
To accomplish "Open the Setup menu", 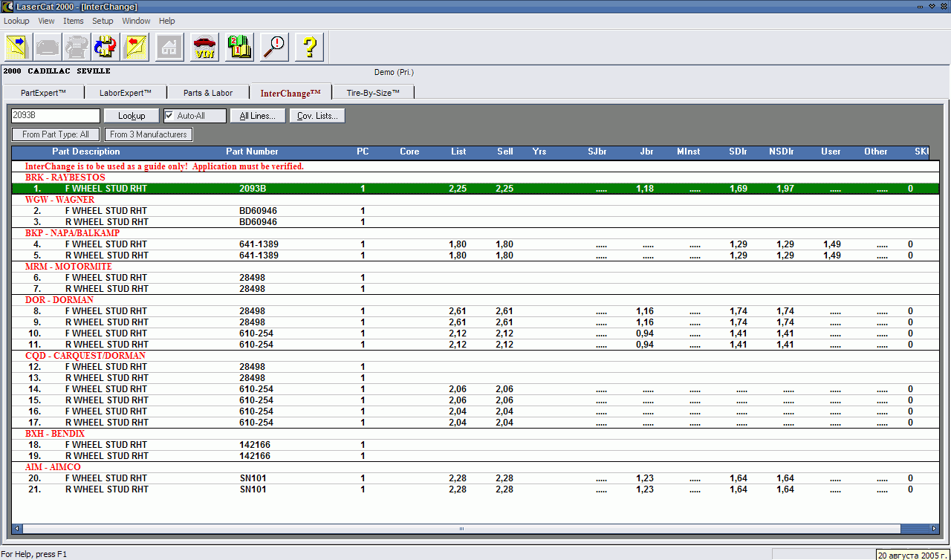I will coord(103,21).
